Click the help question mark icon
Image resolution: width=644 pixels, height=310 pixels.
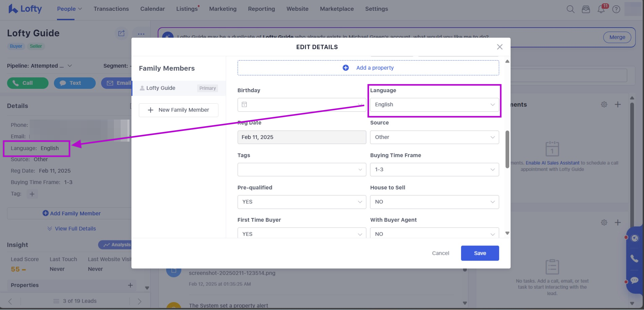click(x=616, y=9)
